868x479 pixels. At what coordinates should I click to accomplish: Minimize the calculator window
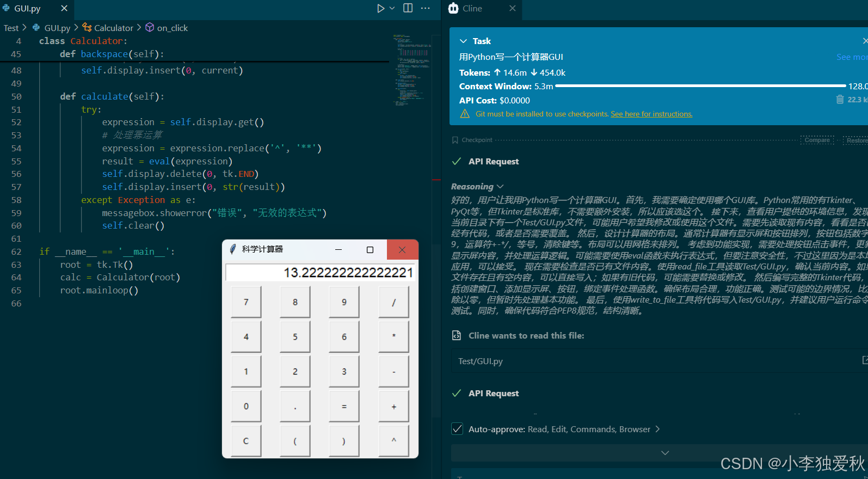click(x=338, y=249)
